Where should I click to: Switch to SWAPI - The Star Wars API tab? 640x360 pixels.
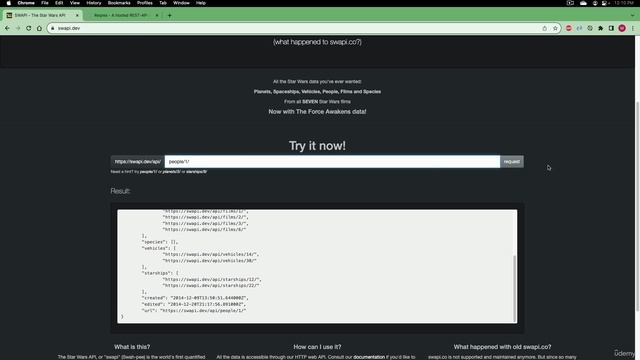click(42, 16)
